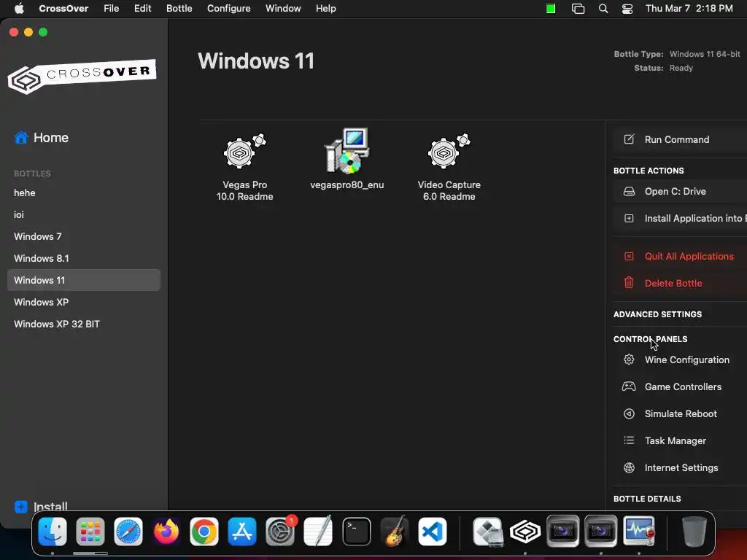
Task: Select the Windows 11 bottle
Action: click(83, 281)
